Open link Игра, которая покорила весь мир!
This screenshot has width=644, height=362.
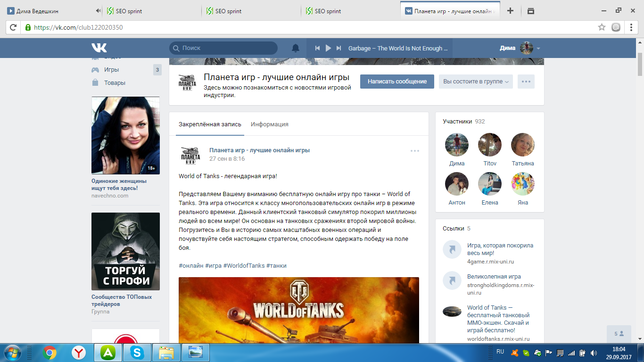coord(500,249)
